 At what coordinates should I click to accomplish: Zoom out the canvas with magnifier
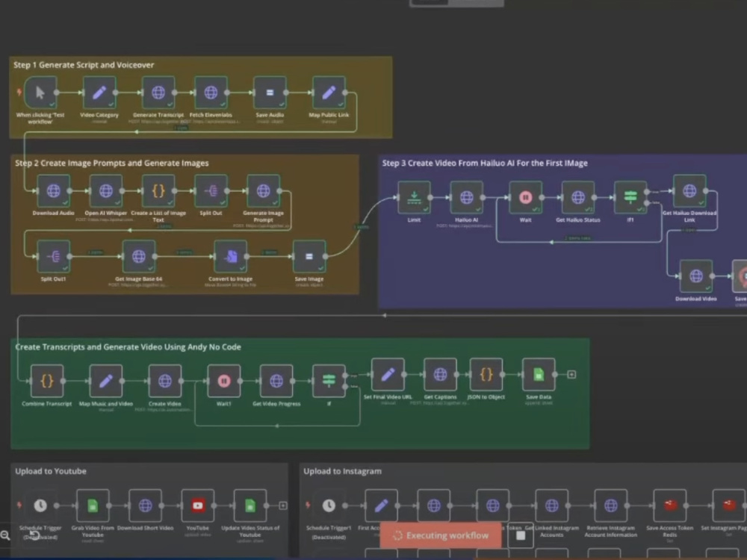pyautogui.click(x=5, y=535)
